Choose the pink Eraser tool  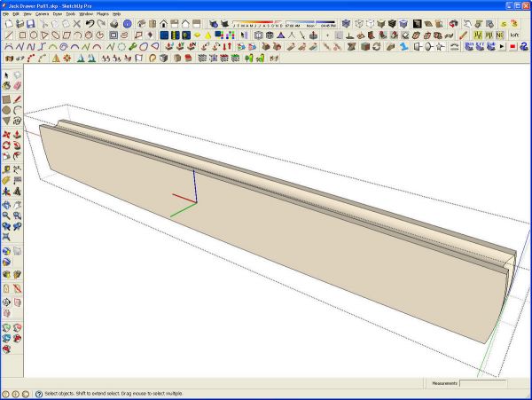pos(18,86)
